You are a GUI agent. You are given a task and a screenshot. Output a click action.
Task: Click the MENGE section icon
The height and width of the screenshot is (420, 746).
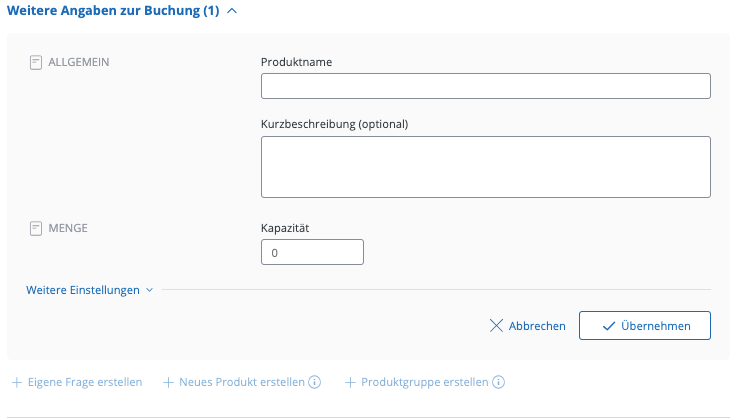(x=36, y=228)
